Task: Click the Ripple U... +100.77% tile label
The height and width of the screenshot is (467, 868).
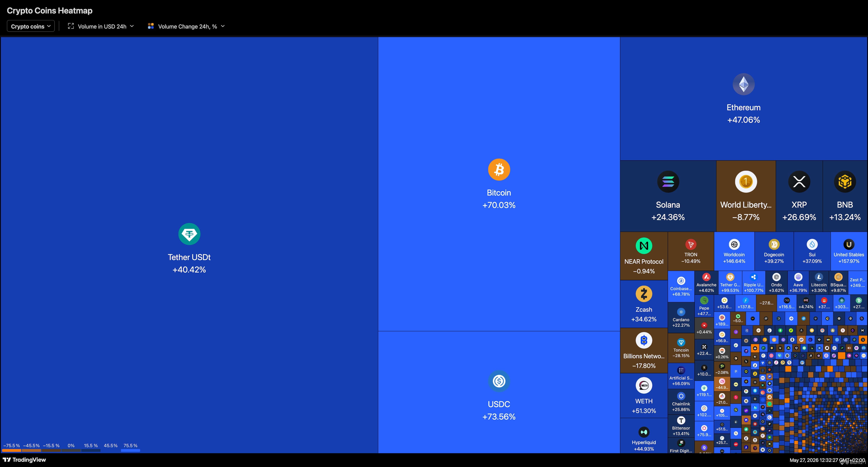Action: [754, 287]
